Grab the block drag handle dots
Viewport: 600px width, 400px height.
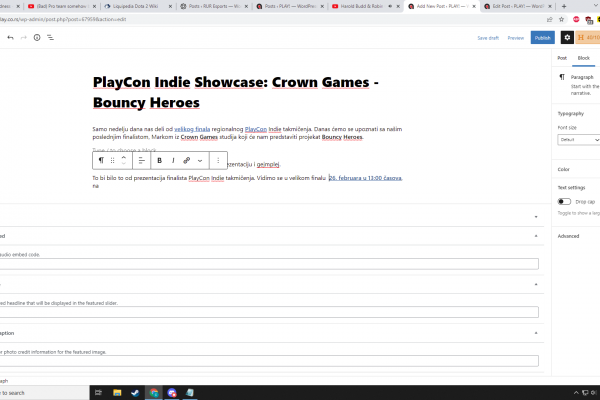(x=112, y=160)
